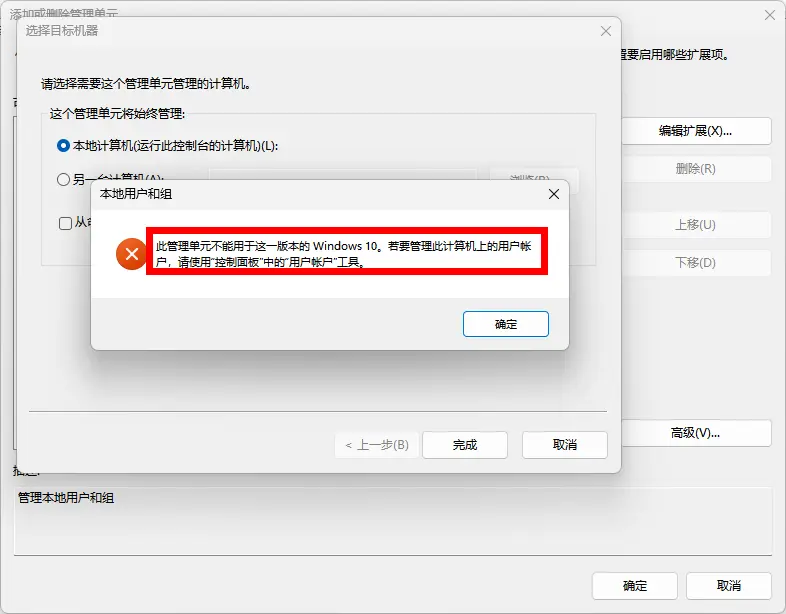This screenshot has width=786, height=614.
Task: Select the 另一台计算机 radio button
Action: 63,179
